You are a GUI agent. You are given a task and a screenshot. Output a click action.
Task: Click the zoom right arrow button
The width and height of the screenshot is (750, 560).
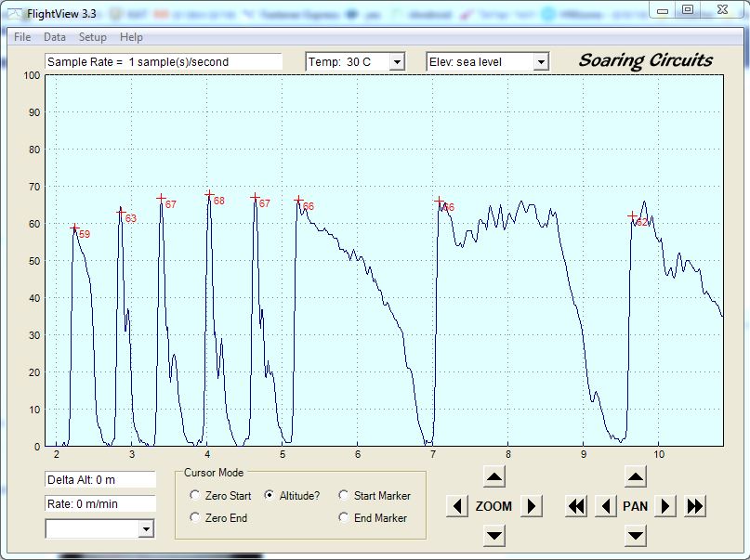click(532, 506)
